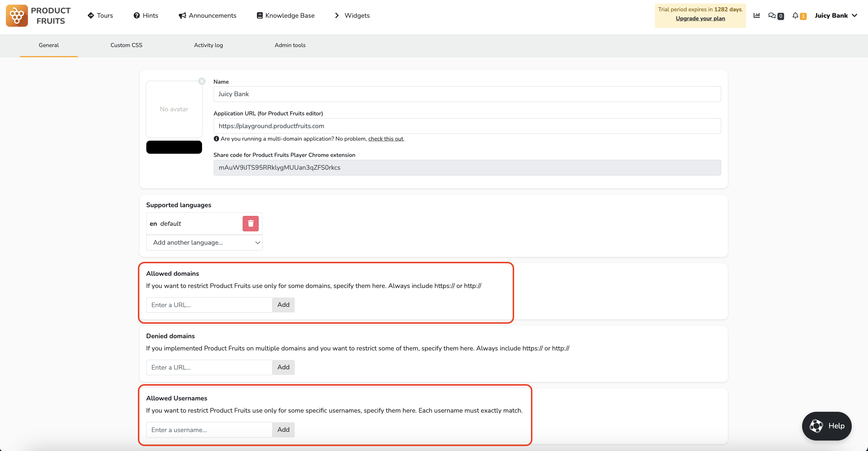Focus the Allowed domains URL field
This screenshot has width=868, height=451.
click(x=209, y=305)
